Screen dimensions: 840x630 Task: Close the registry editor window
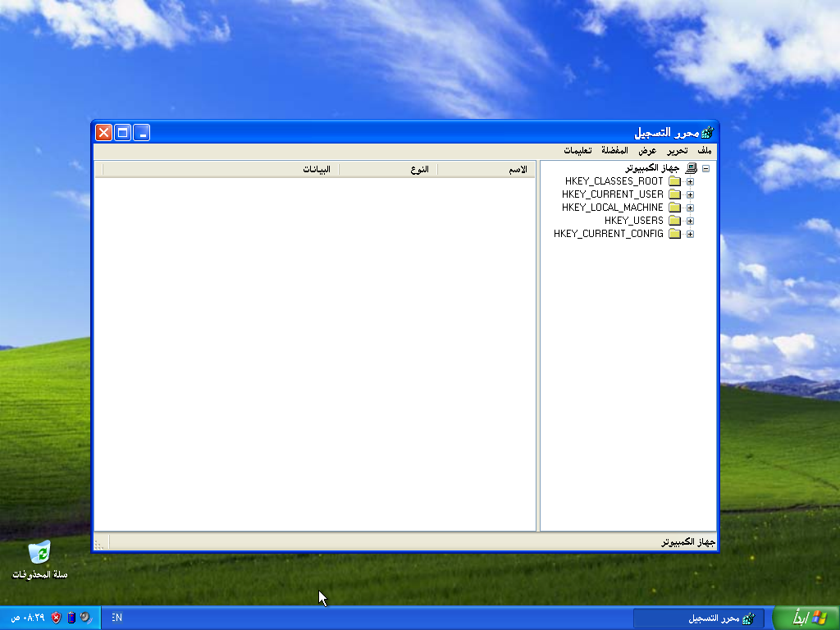[x=104, y=132]
